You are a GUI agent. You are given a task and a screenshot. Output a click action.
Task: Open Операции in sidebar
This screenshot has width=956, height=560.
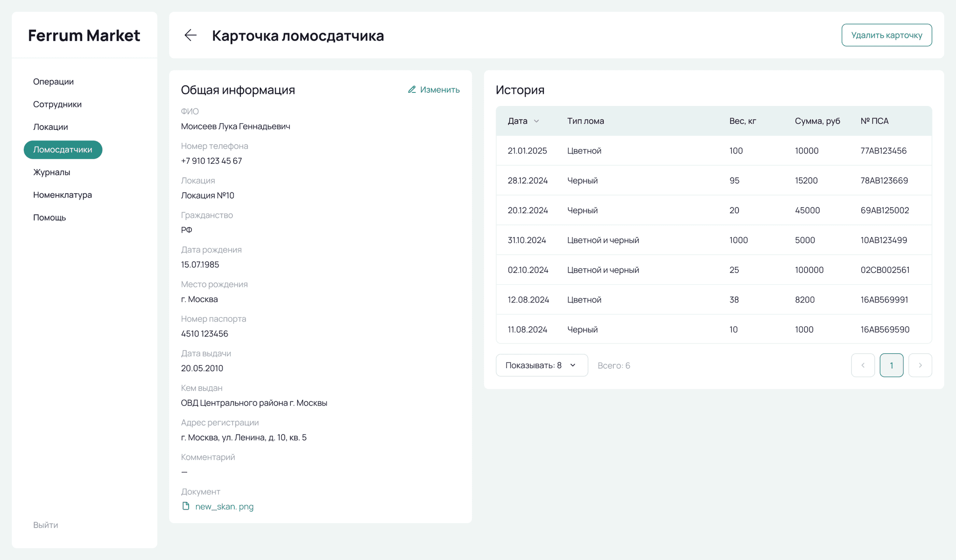(x=53, y=82)
